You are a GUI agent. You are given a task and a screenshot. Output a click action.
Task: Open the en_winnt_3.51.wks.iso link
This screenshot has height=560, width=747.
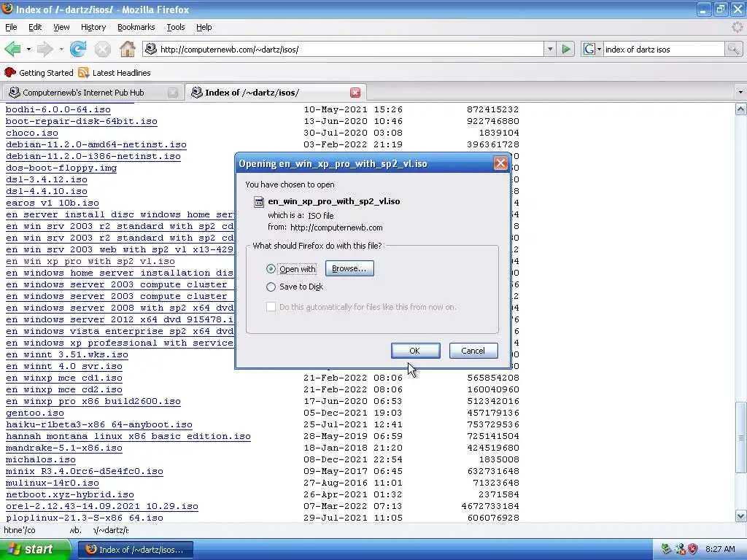pyautogui.click(x=66, y=354)
